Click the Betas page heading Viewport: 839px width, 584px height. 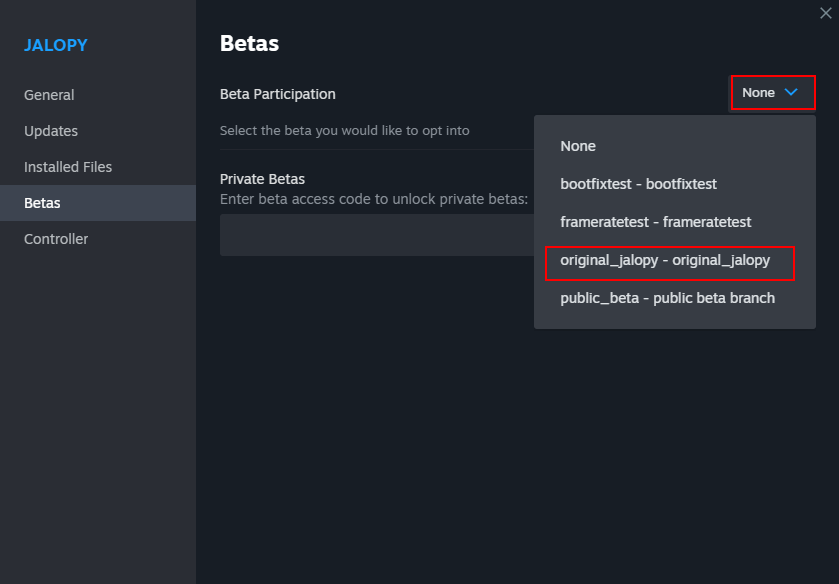coord(249,43)
